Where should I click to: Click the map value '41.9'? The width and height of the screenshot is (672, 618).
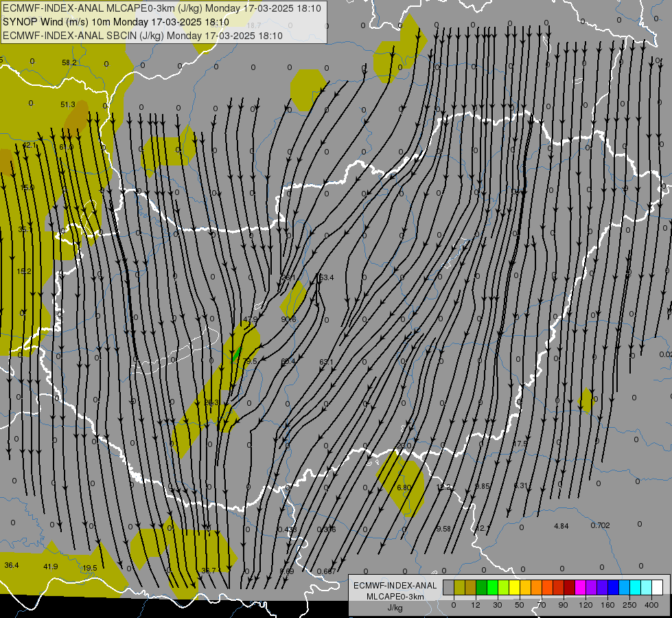point(51,566)
